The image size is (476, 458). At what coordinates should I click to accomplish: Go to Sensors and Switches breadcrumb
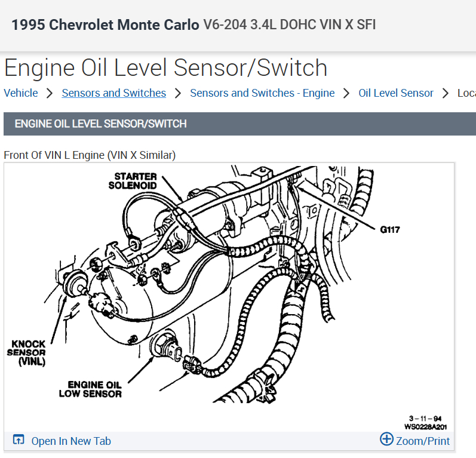114,93
